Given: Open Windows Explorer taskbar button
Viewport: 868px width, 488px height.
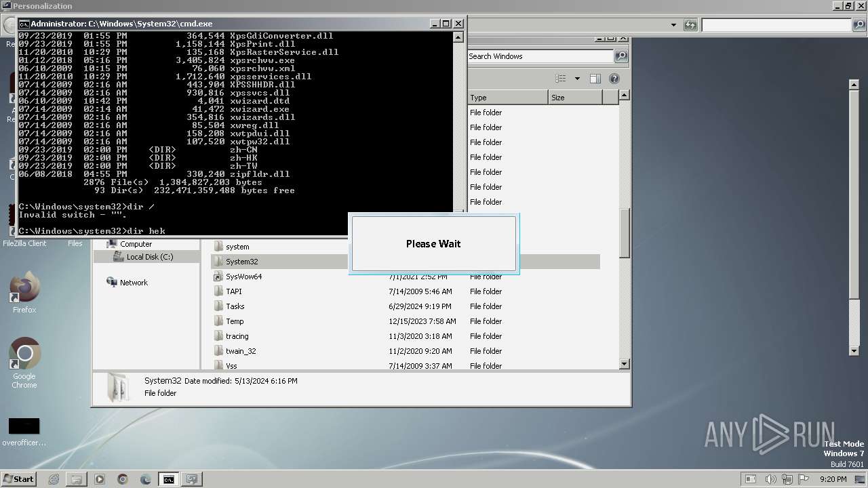Looking at the screenshot, I should click(77, 479).
